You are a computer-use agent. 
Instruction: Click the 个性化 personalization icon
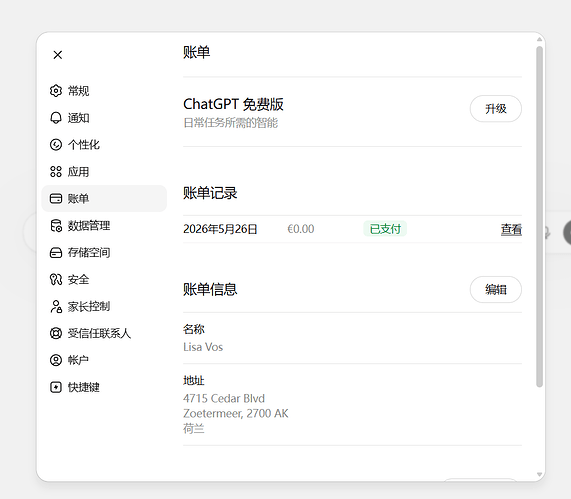coord(56,145)
